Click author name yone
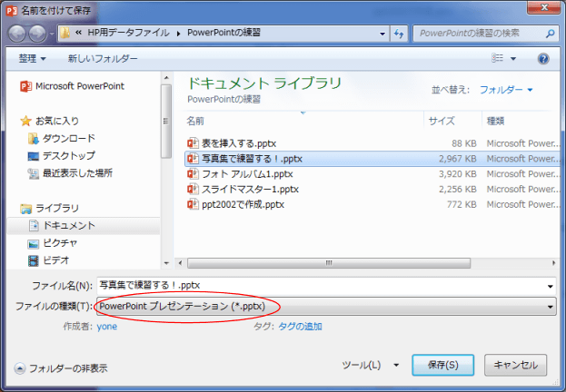Screen dimensions: 566x392 click(107, 327)
